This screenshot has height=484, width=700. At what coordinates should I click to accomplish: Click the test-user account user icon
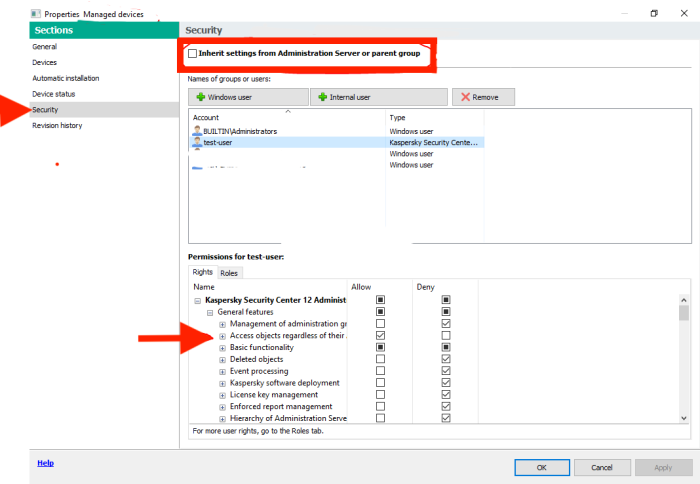click(197, 142)
